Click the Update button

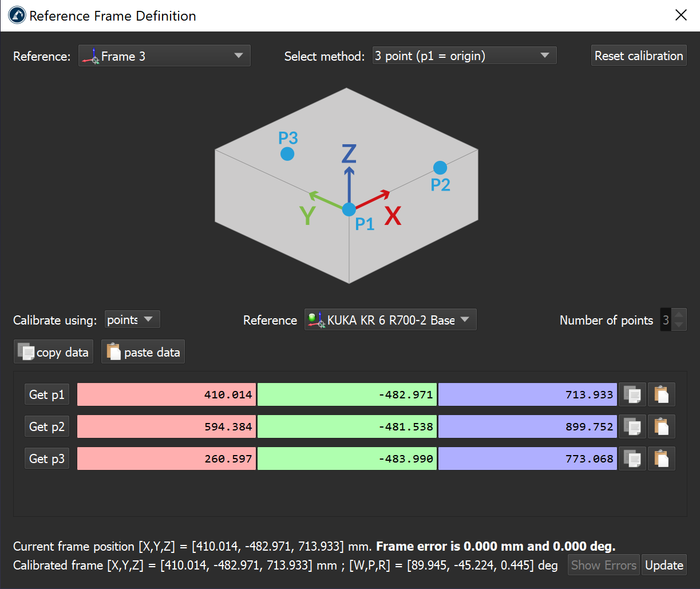[664, 565]
